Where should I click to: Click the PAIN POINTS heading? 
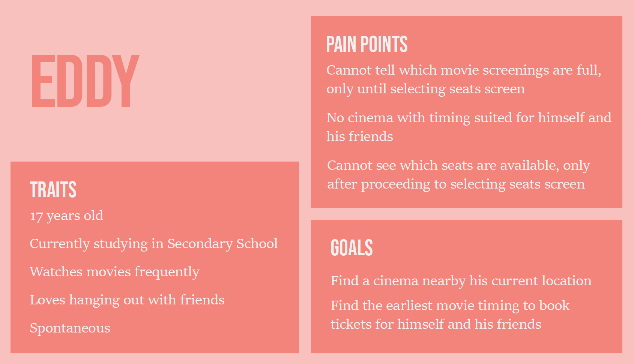click(367, 44)
